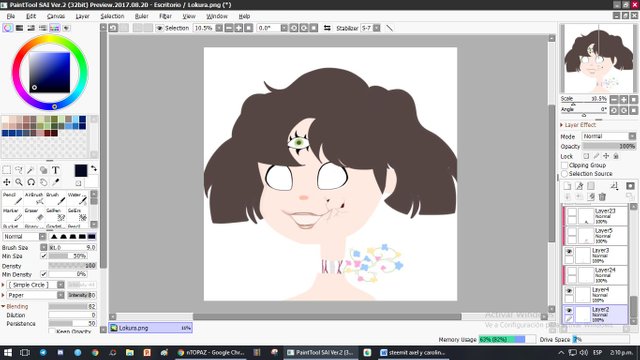Toggle Min Density checkbox
Viewport: 640px width, 360px height.
[x=44, y=274]
